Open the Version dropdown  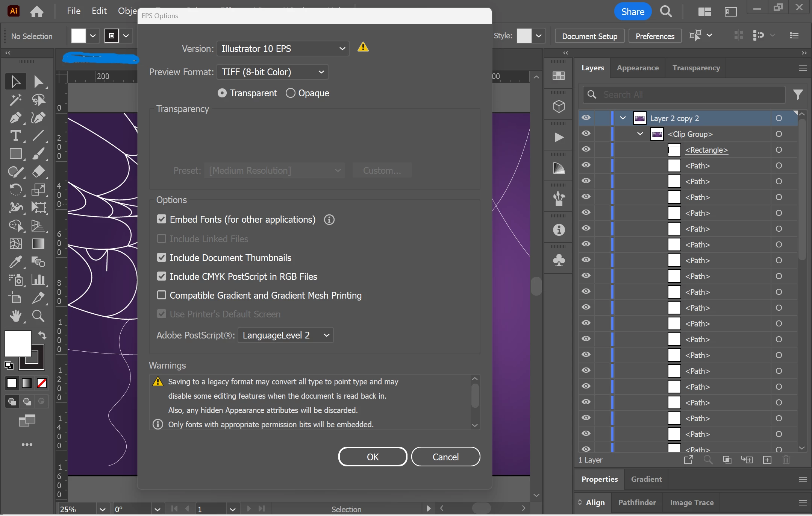[283, 49]
